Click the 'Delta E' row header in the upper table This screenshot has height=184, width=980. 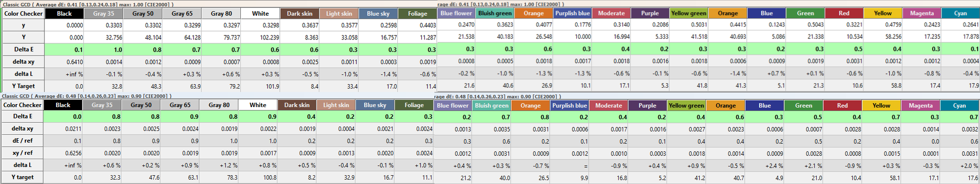tap(23, 50)
